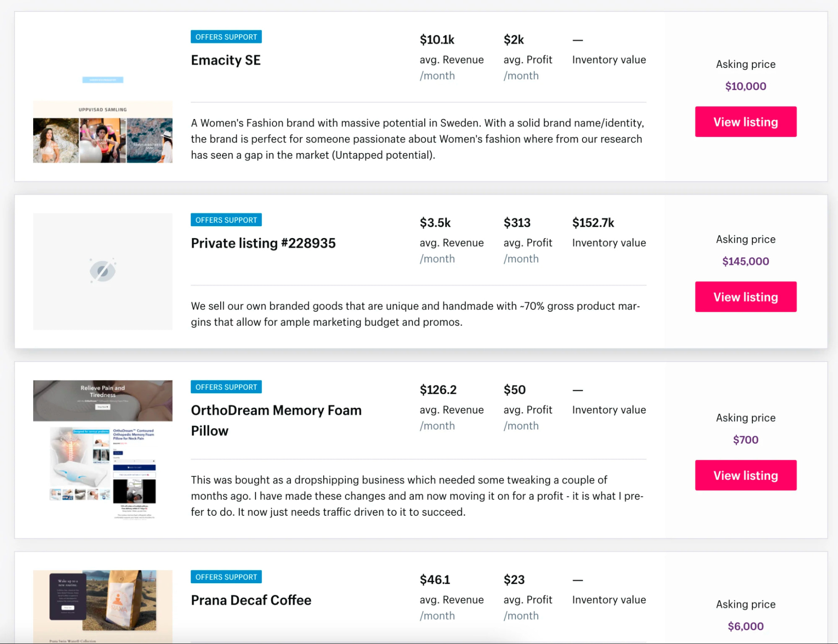The height and width of the screenshot is (644, 838).
Task: Click View listing for OrthoDream Memory Foam Pillow
Action: pos(745,475)
